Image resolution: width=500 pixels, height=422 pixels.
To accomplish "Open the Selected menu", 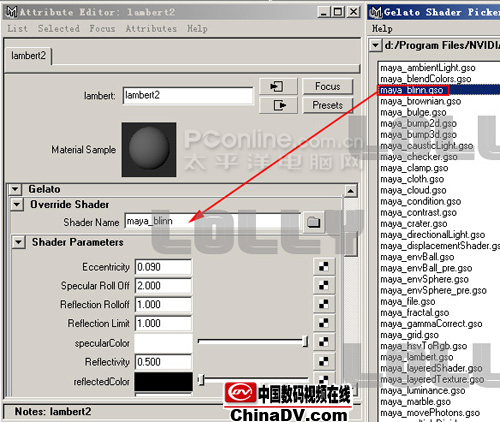I will tap(59, 29).
